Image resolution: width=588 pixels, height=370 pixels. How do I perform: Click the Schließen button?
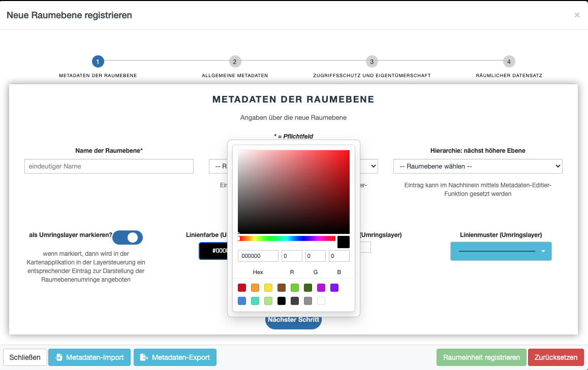click(x=25, y=357)
